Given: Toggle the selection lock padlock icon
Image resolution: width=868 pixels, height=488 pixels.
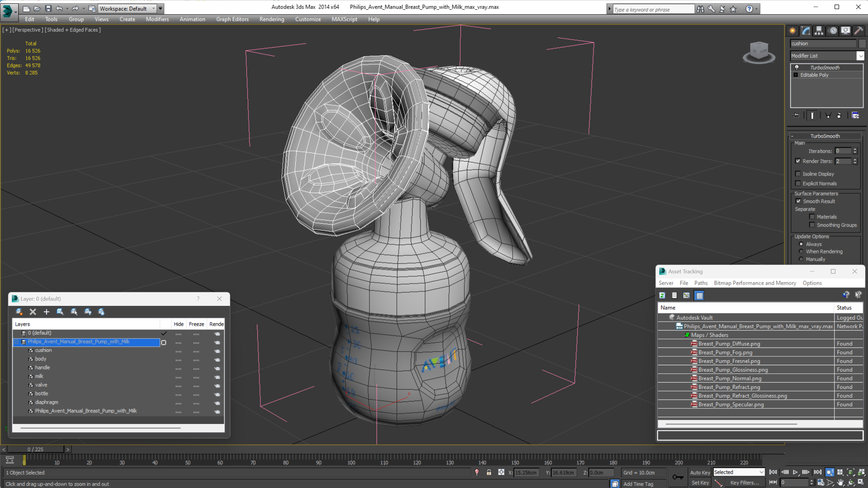Looking at the screenshot, I should click(489, 472).
